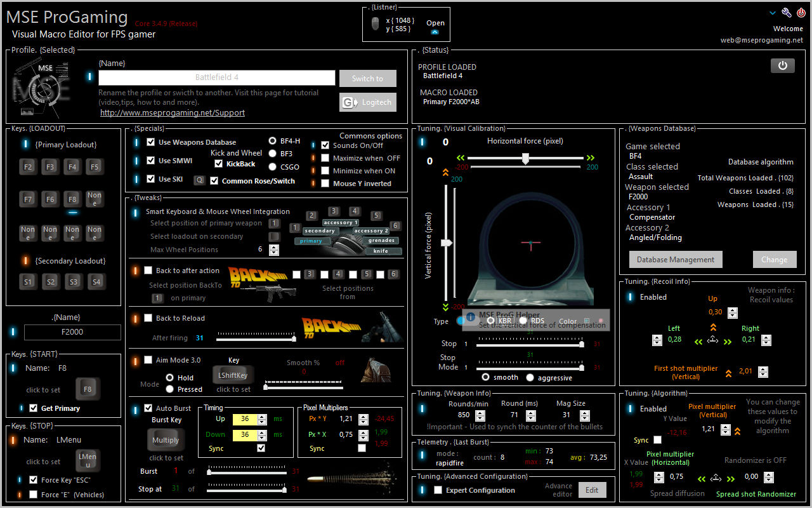812x508 pixels.
Task: Select the aggressive stop mode radio
Action: [x=530, y=378]
